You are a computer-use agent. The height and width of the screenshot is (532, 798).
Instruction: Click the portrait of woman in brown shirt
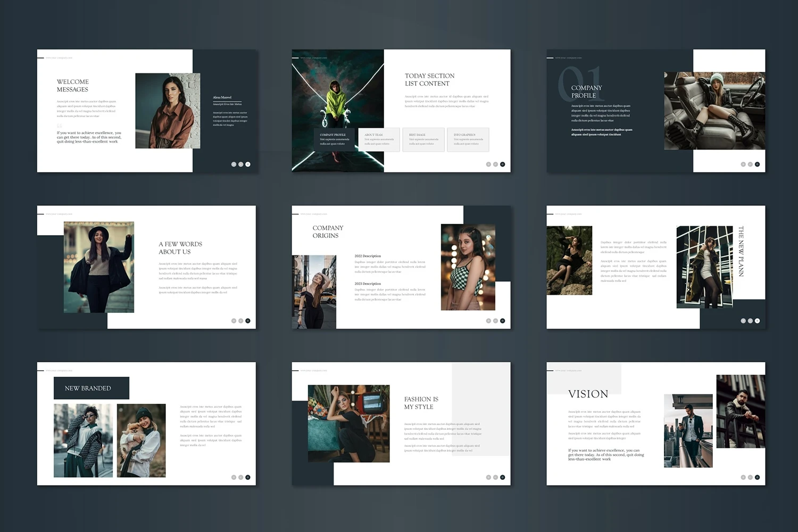168,111
